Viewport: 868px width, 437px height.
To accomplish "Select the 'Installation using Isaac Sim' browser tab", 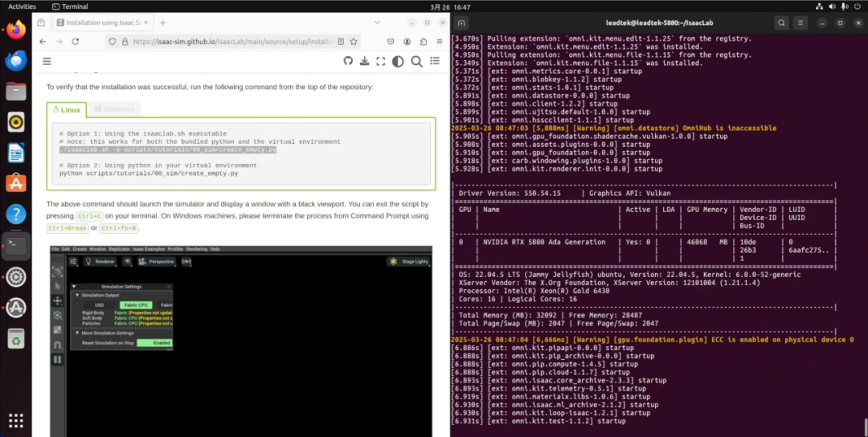I will pos(101,22).
